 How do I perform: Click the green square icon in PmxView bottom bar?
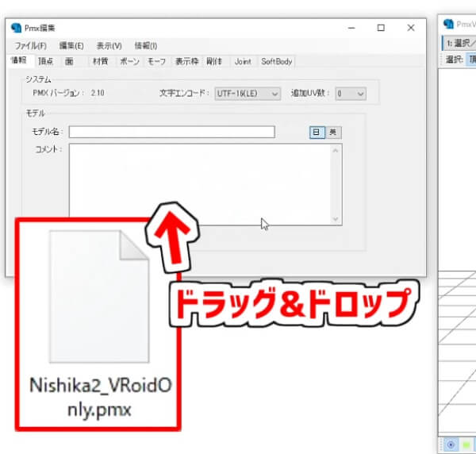[466, 444]
